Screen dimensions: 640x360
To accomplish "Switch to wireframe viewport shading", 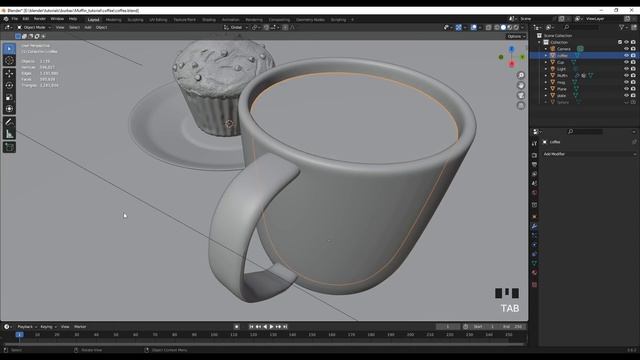I will pyautogui.click(x=497, y=27).
